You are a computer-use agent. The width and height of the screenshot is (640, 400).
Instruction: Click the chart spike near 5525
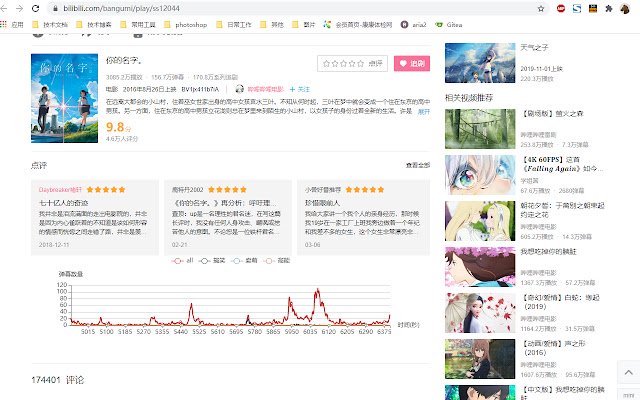point(191,304)
